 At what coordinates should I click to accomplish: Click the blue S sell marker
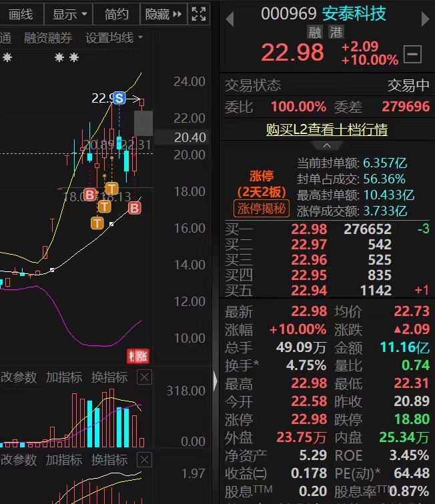coord(119,98)
